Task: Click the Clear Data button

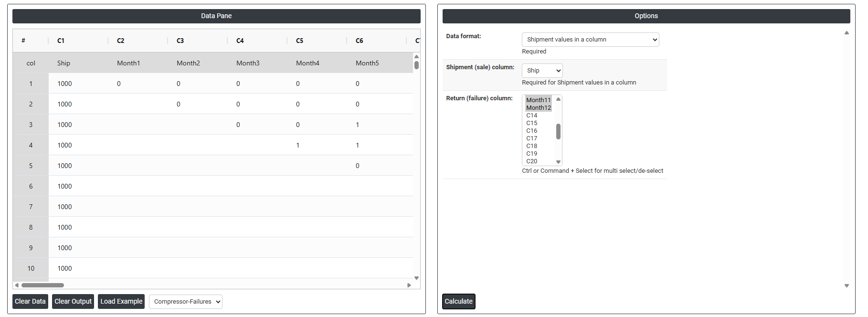Action: [x=30, y=301]
